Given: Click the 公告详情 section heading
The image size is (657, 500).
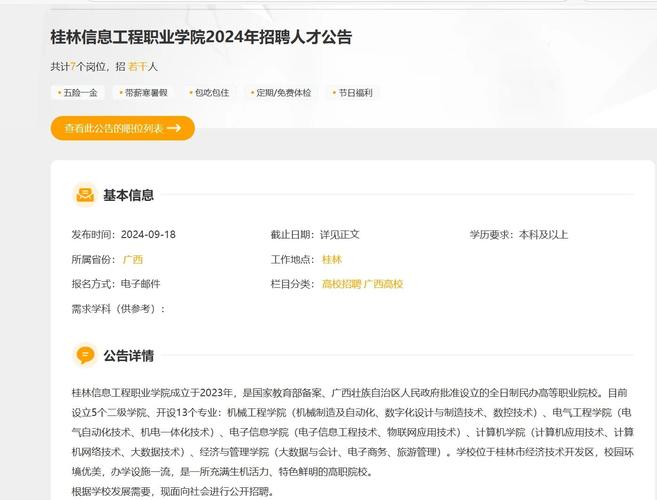Looking at the screenshot, I should coord(129,356).
